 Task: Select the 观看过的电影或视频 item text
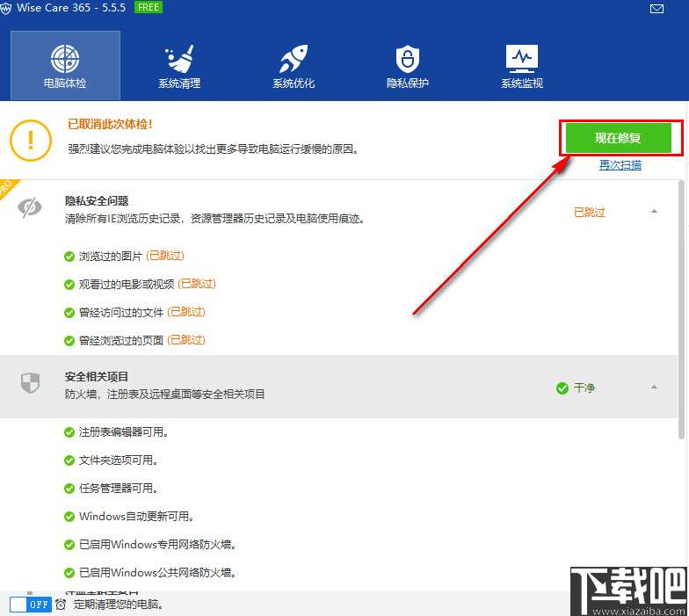pos(127,285)
